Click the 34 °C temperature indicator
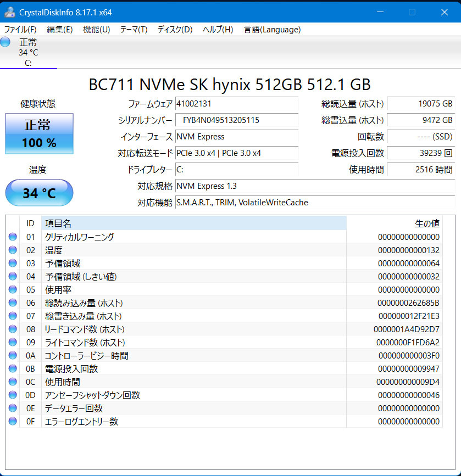Image resolution: width=461 pixels, height=476 pixels. (x=38, y=193)
